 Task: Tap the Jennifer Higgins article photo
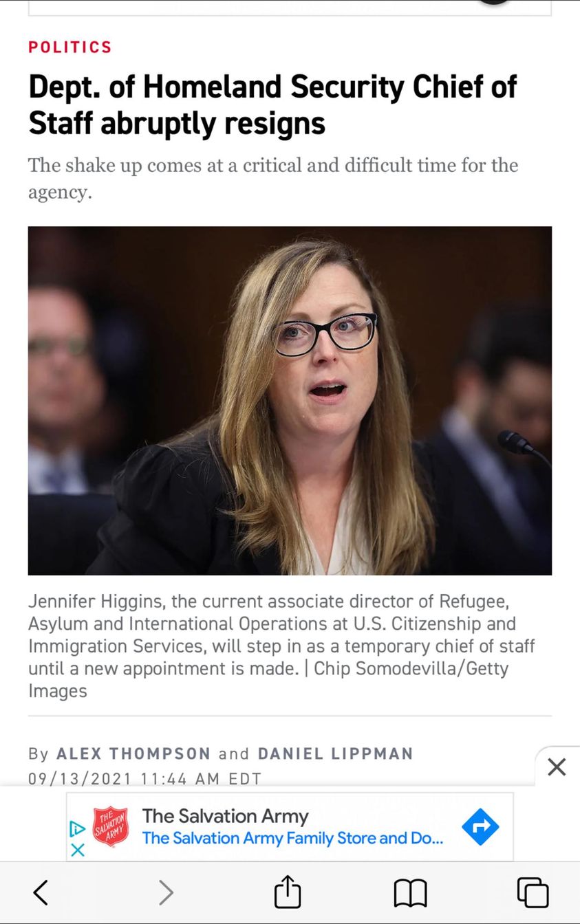290,401
